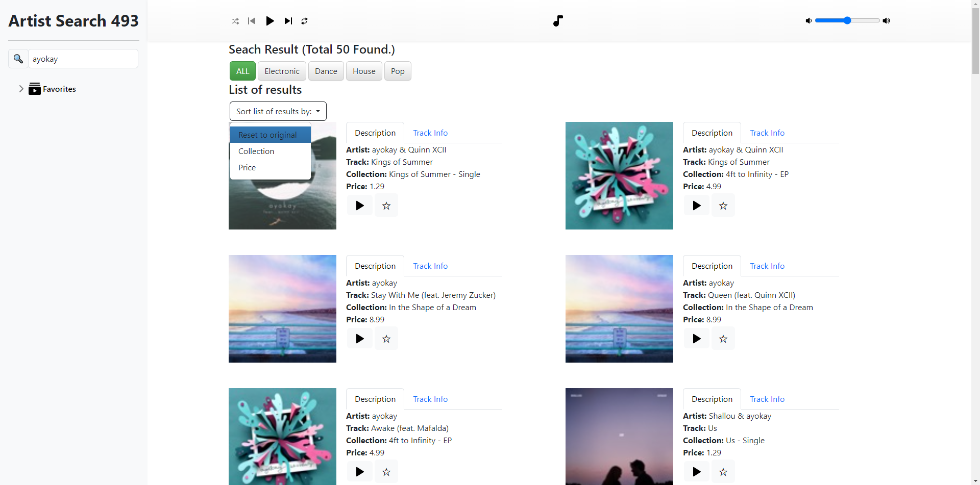Skip to previous track
Image resolution: width=980 pixels, height=485 pixels.
click(252, 21)
